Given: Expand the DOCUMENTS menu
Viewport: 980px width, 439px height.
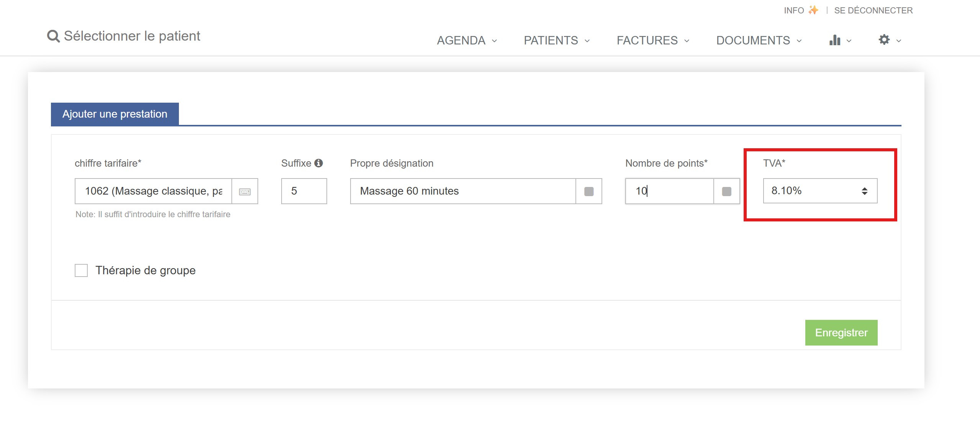Looking at the screenshot, I should click(759, 40).
